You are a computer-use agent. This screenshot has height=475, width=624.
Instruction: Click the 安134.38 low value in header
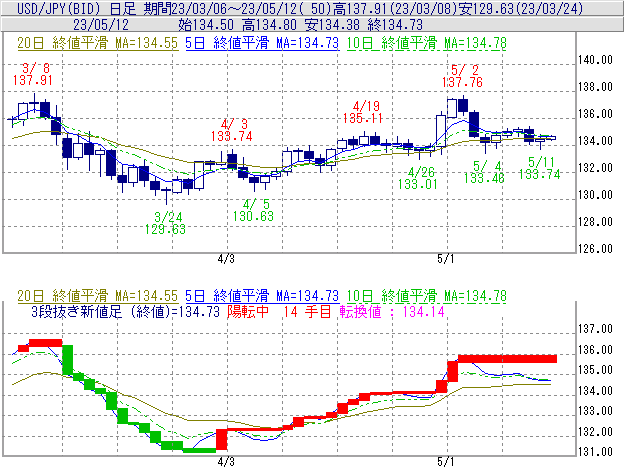tap(332, 25)
